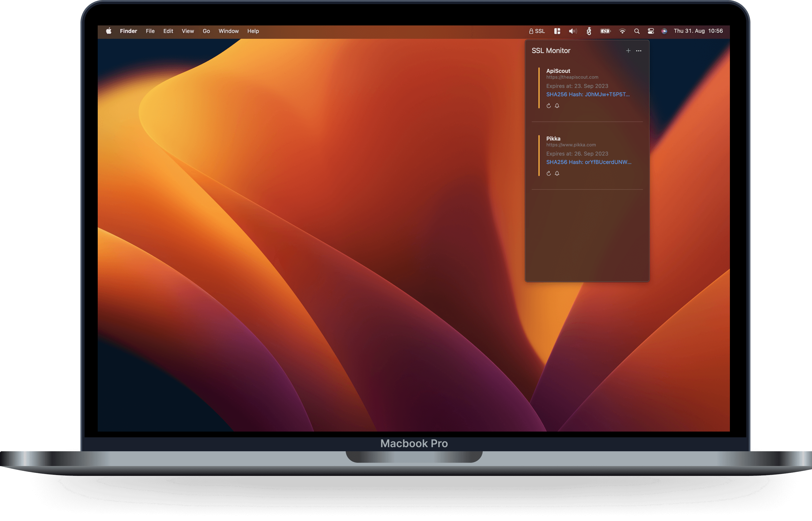Click the SSL lock menu bar item
This screenshot has width=812, height=521.
537,31
